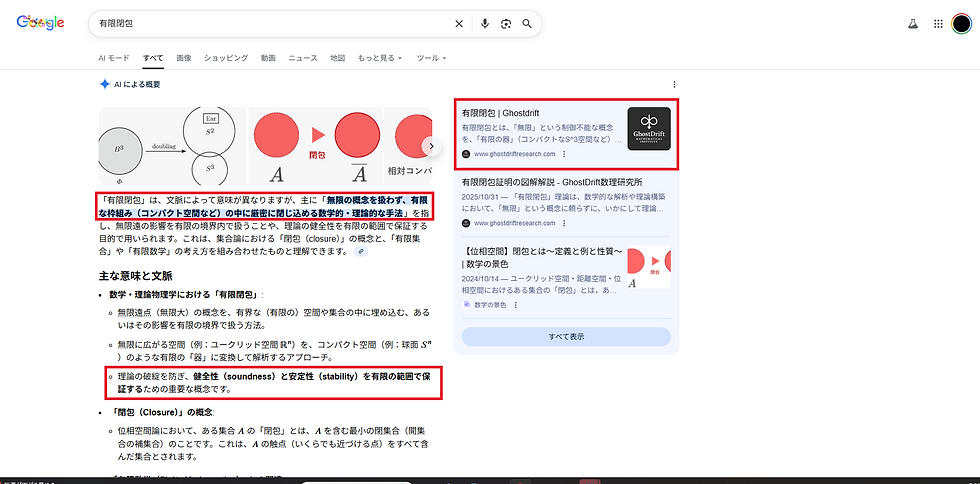This screenshot has height=484, width=980.
Task: Open more options for 有限閉包 | Ghostdrift source
Action: coord(564,154)
